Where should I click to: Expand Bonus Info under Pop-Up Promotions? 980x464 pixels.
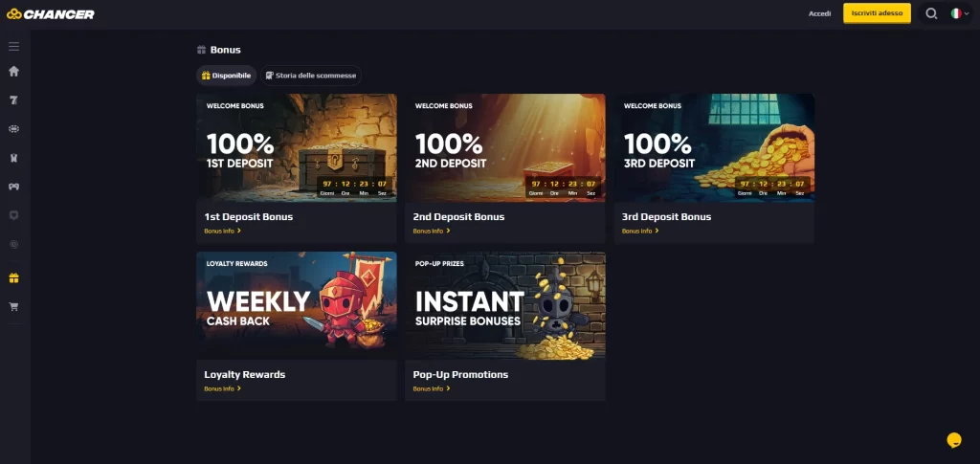coord(432,389)
